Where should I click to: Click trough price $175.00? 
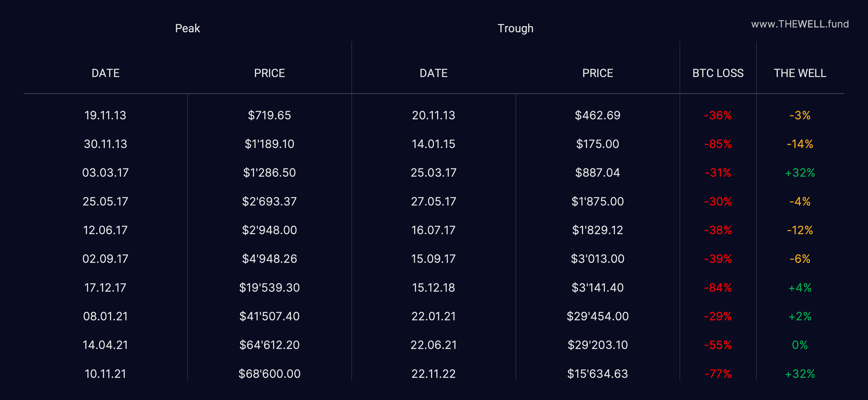point(597,144)
